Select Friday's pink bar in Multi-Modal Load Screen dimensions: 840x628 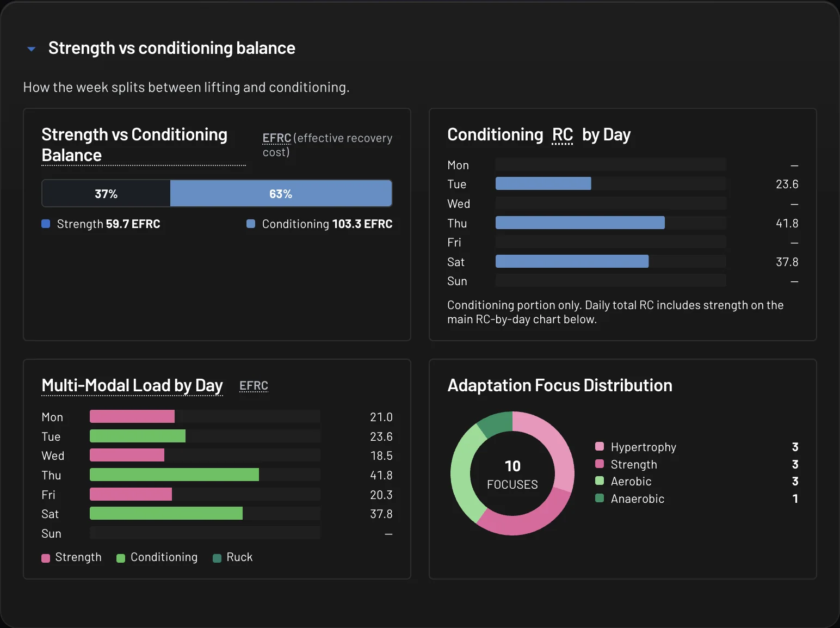point(131,494)
